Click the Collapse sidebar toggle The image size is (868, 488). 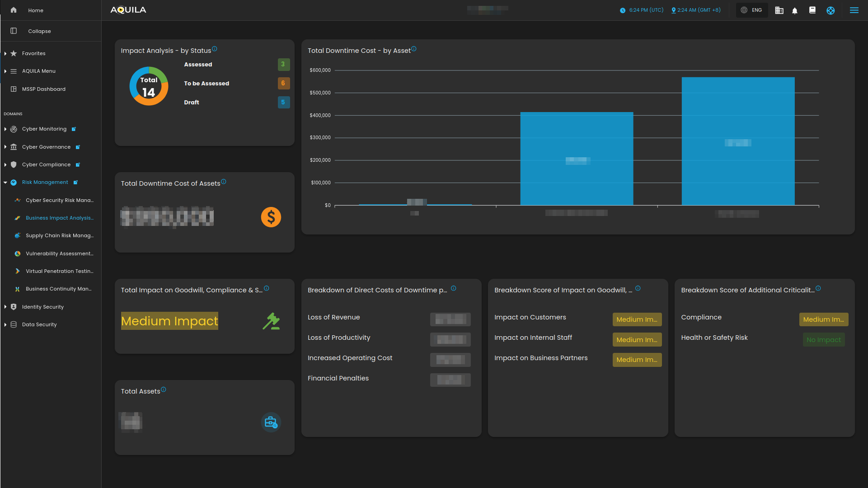pyautogui.click(x=39, y=31)
